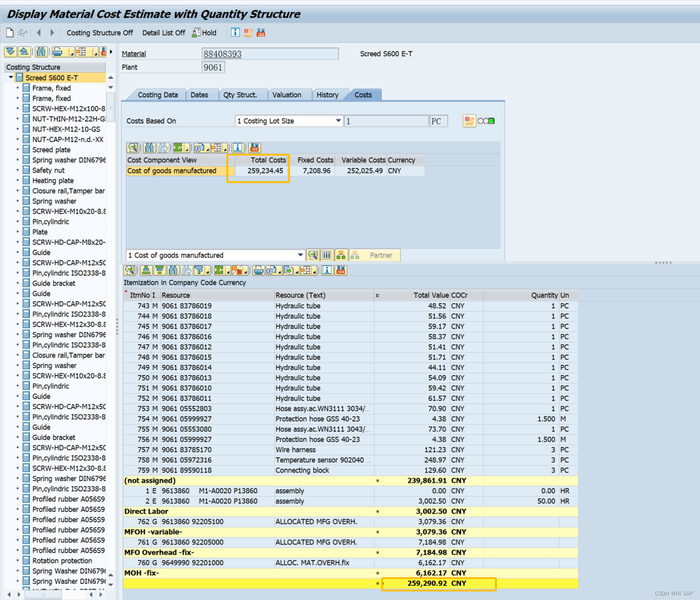Image resolution: width=700 pixels, height=600 pixels.
Task: Open currency conversion with the ¥100 icon
Action: coord(341,270)
